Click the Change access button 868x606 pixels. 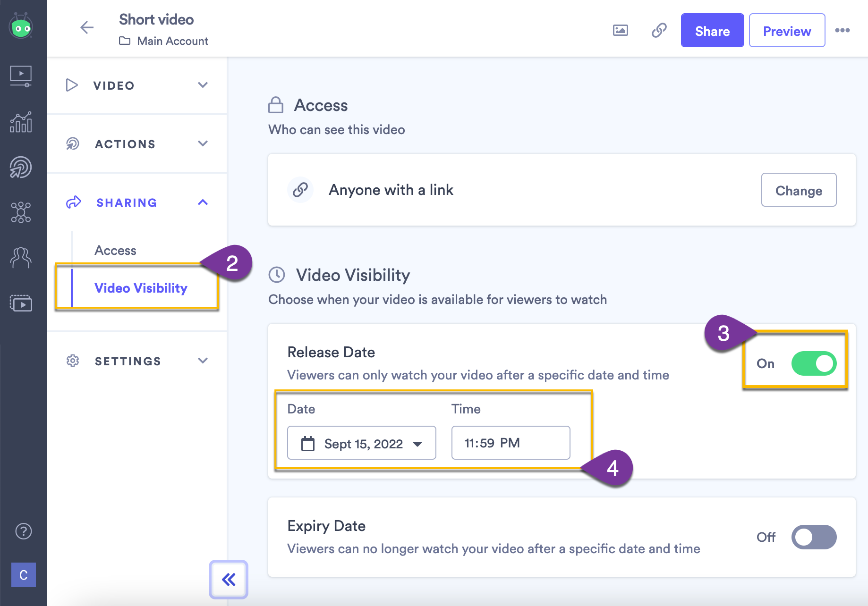pos(799,190)
